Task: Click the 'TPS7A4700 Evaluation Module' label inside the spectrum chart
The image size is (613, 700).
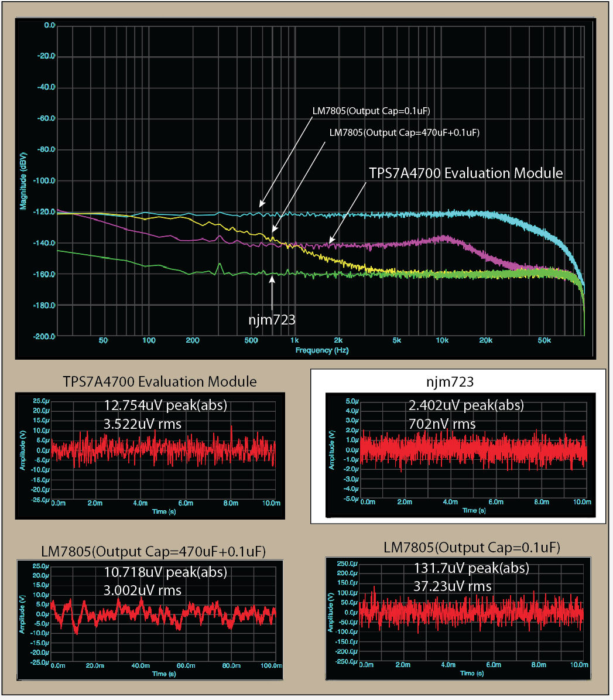Action: tap(466, 173)
